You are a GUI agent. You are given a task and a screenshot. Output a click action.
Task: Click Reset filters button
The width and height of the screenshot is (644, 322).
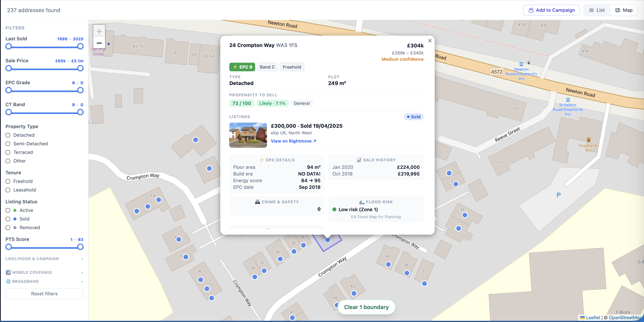(44, 294)
